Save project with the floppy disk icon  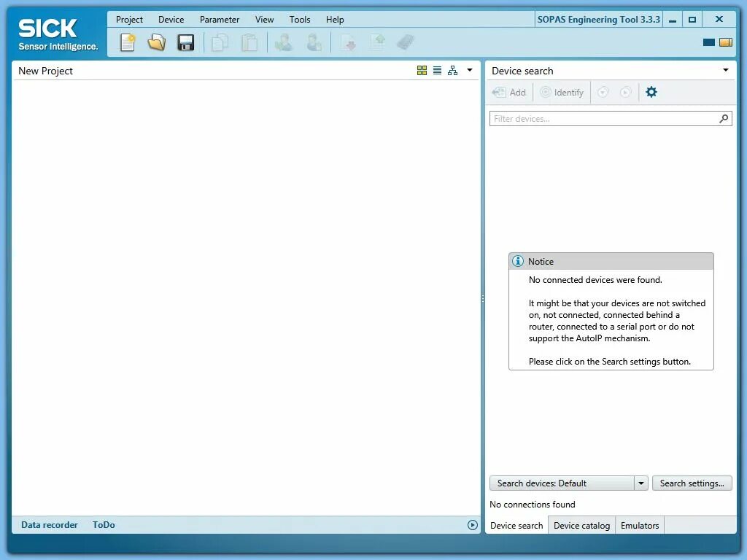[x=185, y=42]
